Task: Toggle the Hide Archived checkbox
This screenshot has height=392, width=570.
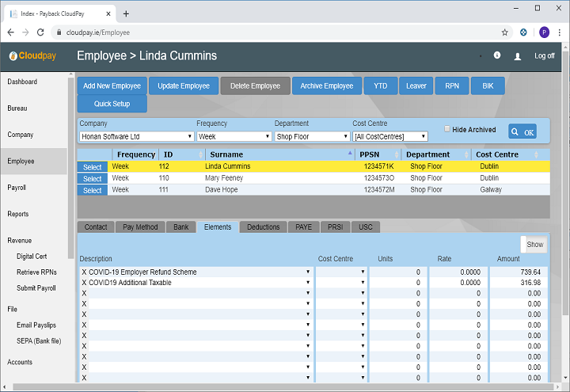Action: click(x=447, y=129)
